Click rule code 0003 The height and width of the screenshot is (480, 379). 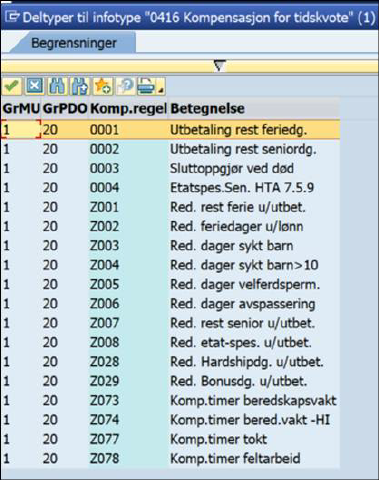[x=104, y=168]
